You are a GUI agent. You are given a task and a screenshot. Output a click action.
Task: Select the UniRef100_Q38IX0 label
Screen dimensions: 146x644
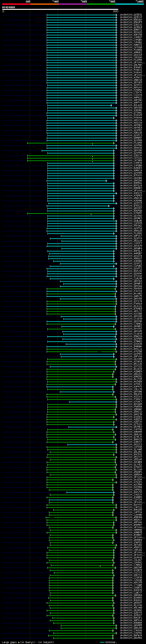[x=131, y=156]
